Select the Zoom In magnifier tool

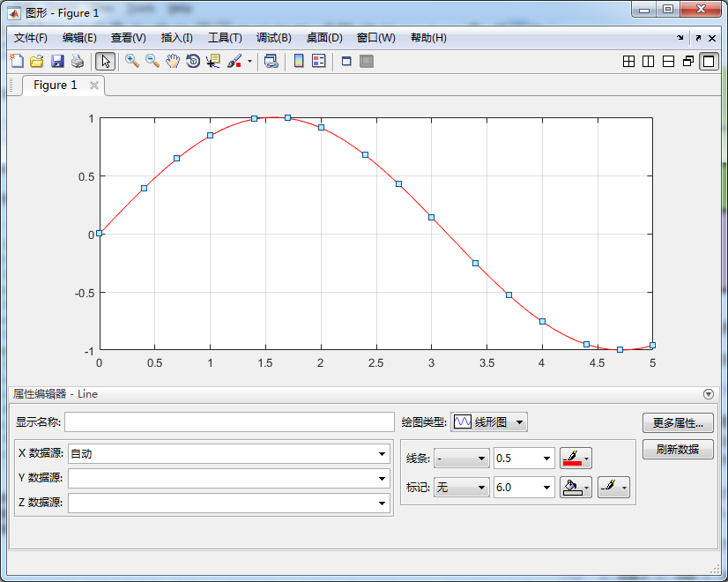[132, 61]
